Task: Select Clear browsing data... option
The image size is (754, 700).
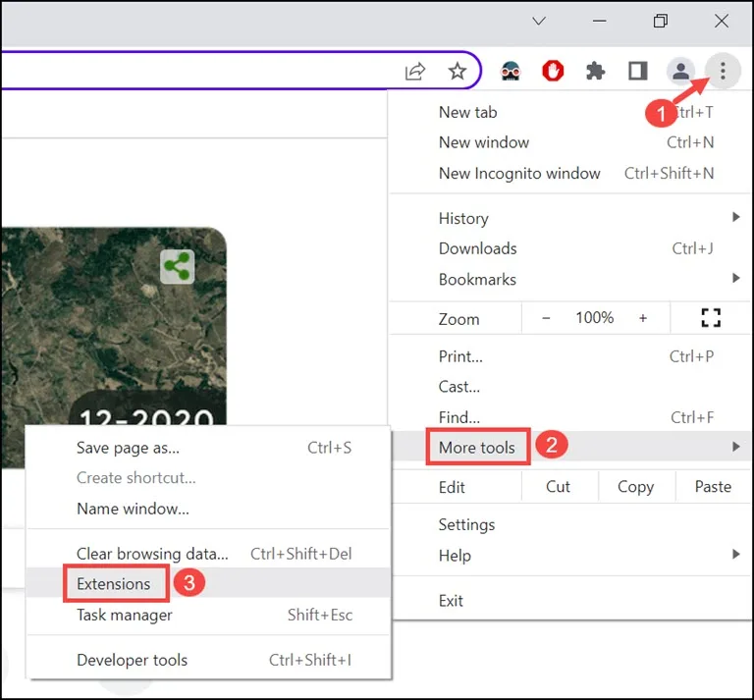Action: [208, 554]
